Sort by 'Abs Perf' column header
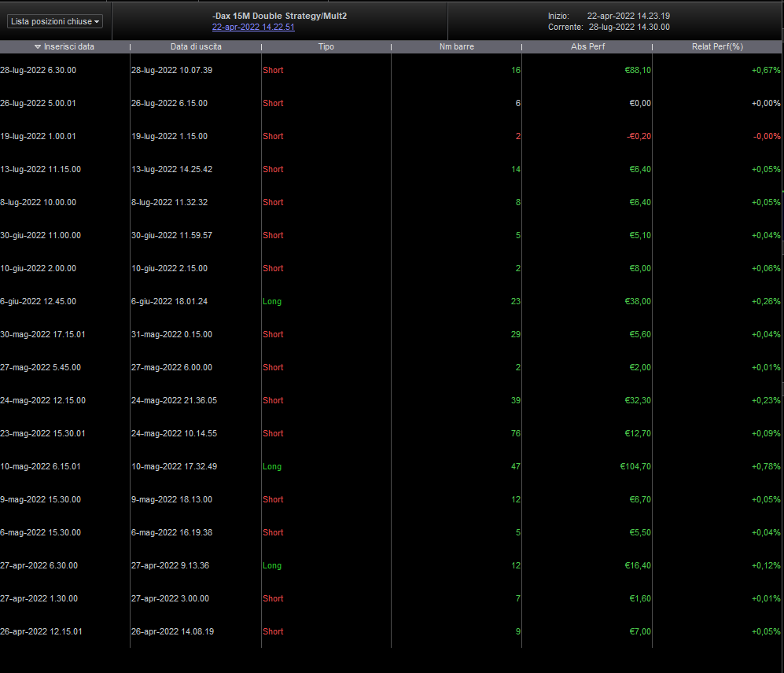The height and width of the screenshot is (673, 784). pyautogui.click(x=587, y=46)
